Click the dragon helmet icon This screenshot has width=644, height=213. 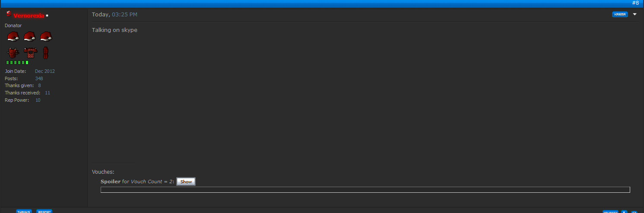[x=13, y=53]
